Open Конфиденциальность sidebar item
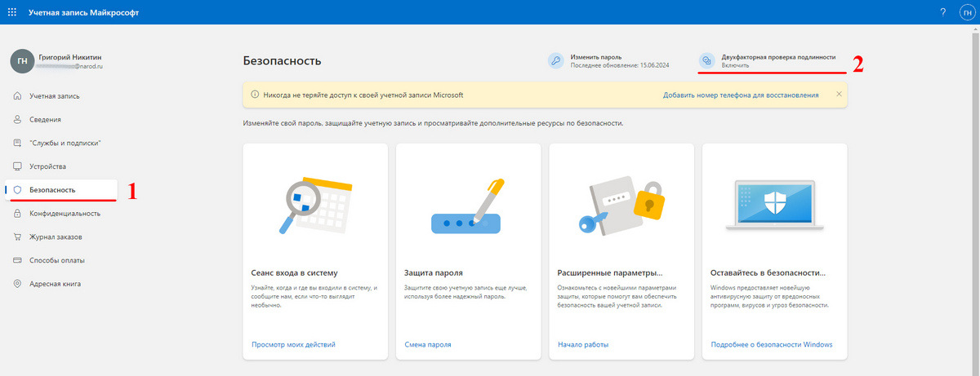Screen dimensions: 980x376 65,214
